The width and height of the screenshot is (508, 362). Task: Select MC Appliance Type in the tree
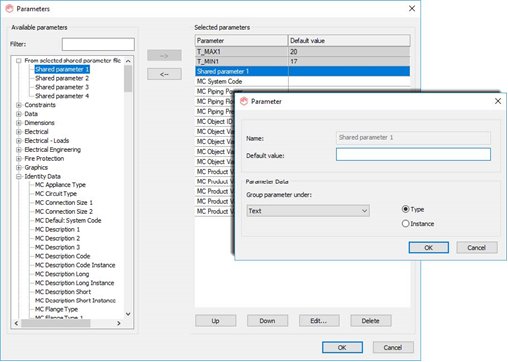click(60, 185)
